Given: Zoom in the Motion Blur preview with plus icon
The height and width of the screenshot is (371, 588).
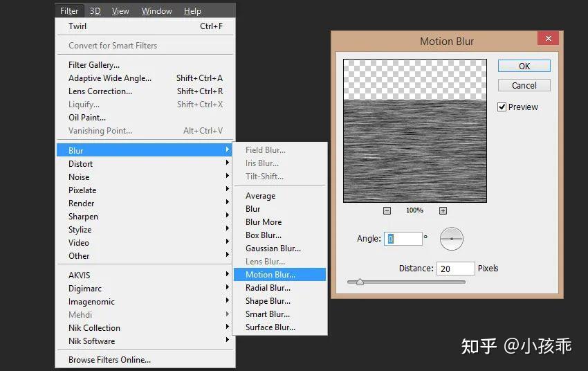Looking at the screenshot, I should click(443, 211).
